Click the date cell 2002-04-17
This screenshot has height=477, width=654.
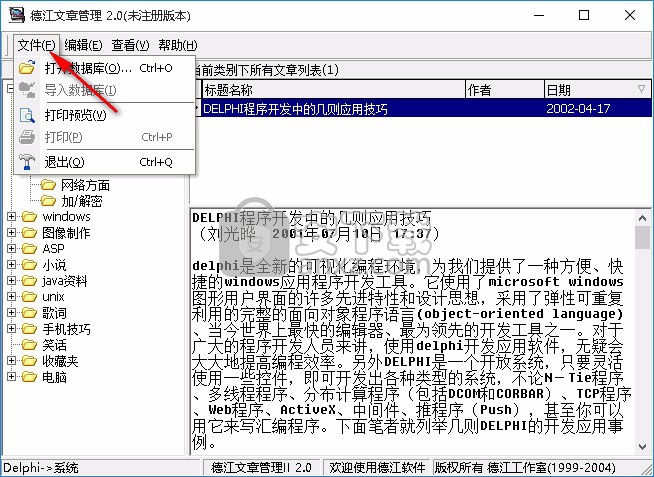click(578, 109)
